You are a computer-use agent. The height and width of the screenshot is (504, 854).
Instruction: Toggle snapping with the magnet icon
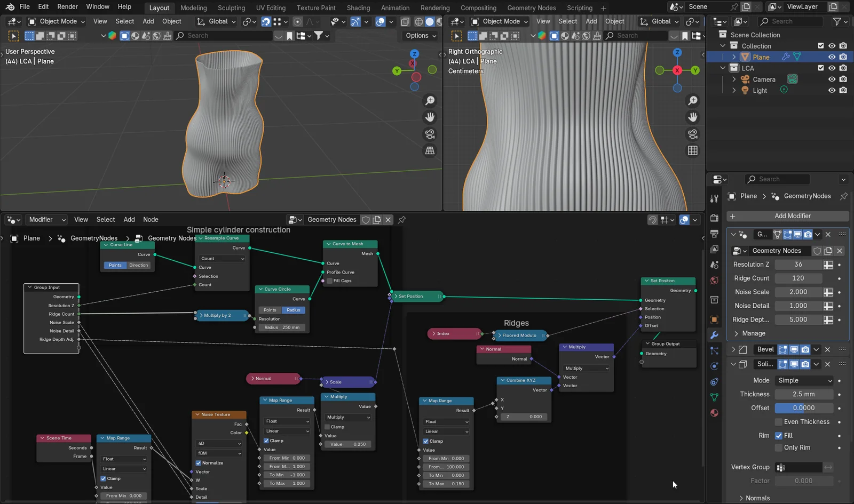coord(266,21)
